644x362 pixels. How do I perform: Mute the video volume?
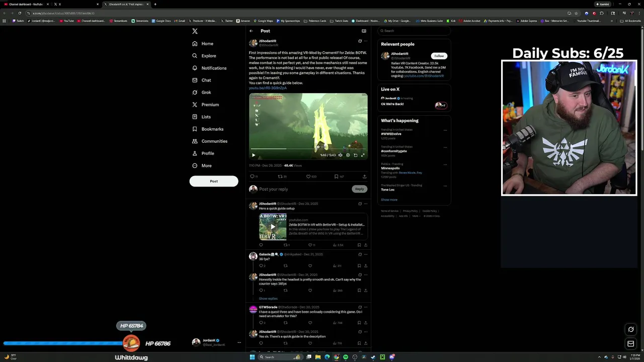point(340,155)
